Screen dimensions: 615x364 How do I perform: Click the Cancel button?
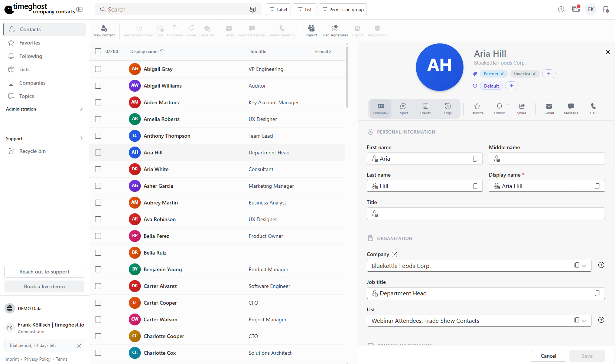548,356
